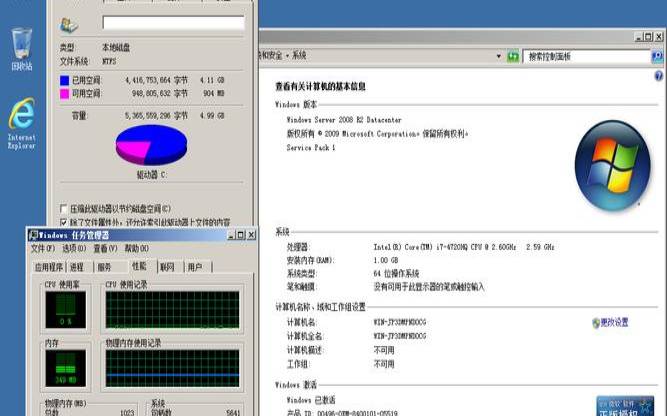This screenshot has height=416, width=667.
Task: Click the 1023 physical memory total value
Action: 127,412
